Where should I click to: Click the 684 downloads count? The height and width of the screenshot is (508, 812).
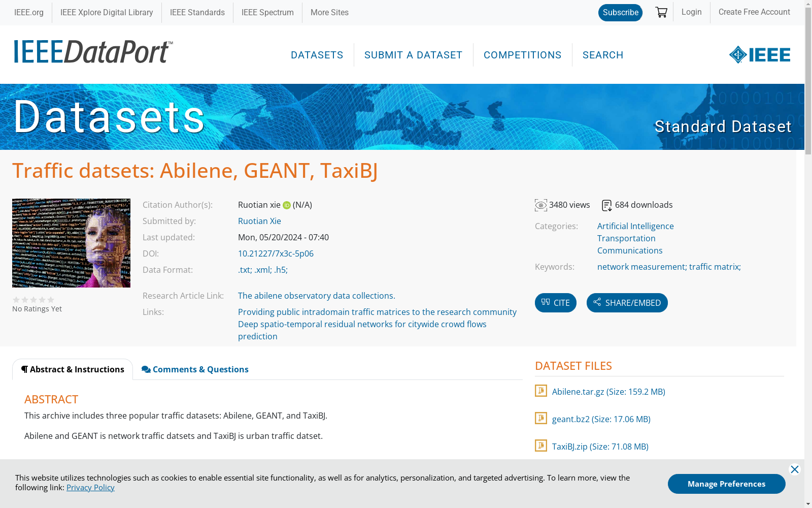click(x=644, y=205)
